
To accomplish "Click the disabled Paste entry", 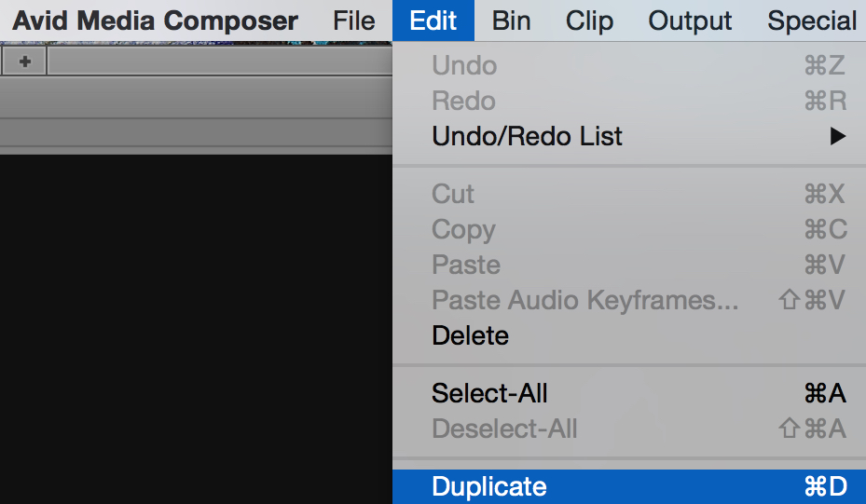I will 629,265.
